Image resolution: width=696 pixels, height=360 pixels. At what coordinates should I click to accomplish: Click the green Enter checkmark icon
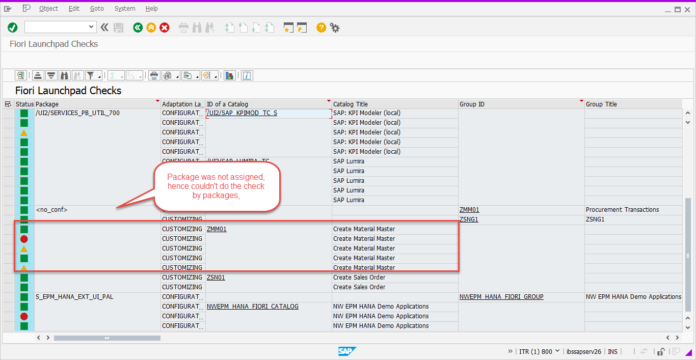(x=12, y=28)
